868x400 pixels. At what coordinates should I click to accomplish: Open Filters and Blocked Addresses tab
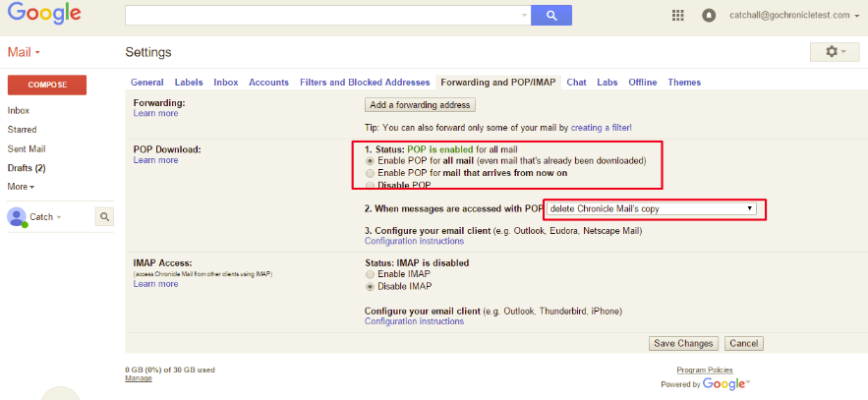point(365,83)
